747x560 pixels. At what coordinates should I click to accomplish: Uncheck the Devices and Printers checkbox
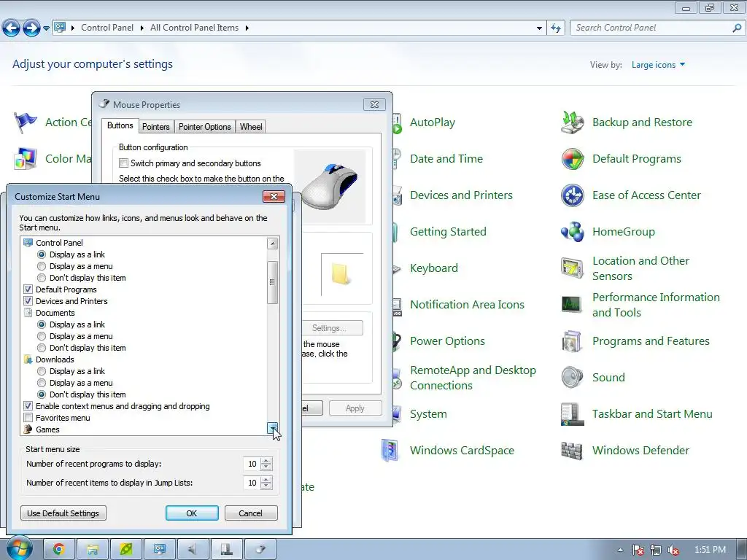click(x=28, y=301)
